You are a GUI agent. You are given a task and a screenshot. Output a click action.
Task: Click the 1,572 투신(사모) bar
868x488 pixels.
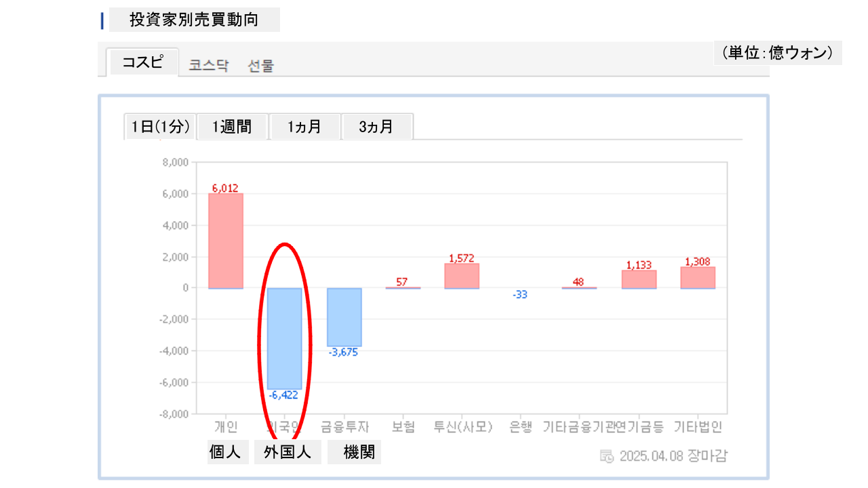(462, 276)
